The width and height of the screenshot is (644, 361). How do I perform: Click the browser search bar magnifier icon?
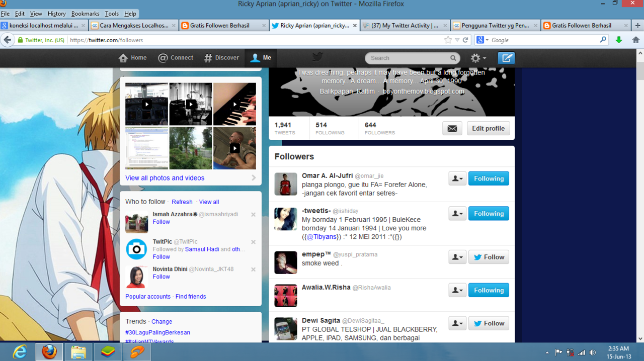click(x=603, y=40)
